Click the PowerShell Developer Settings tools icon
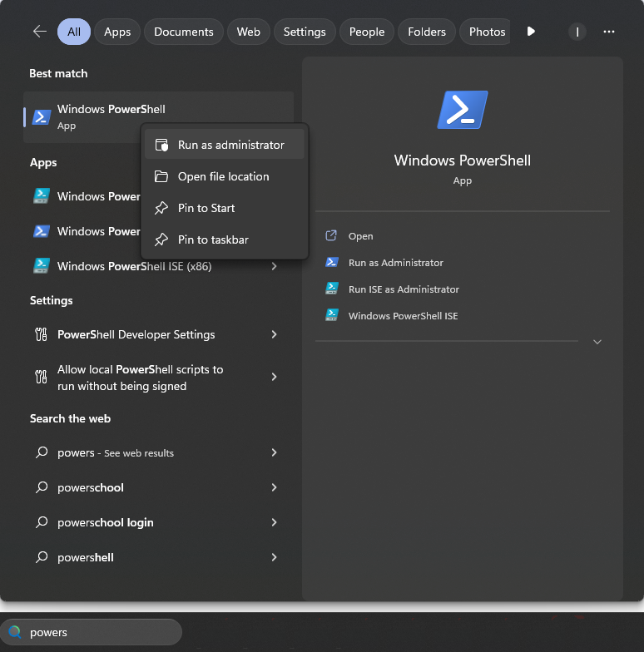644x652 pixels. (41, 334)
